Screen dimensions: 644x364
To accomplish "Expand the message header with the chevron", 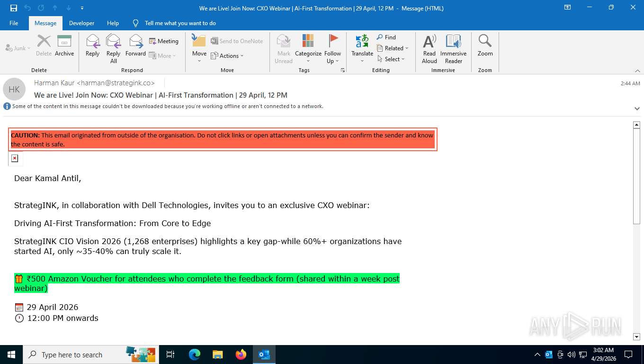I will pos(637,109).
